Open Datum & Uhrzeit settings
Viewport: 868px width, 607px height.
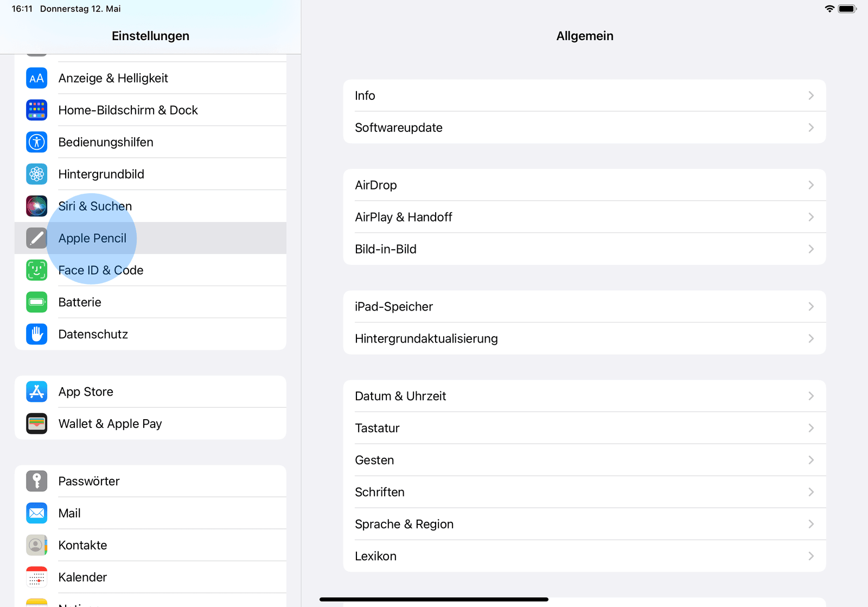584,396
